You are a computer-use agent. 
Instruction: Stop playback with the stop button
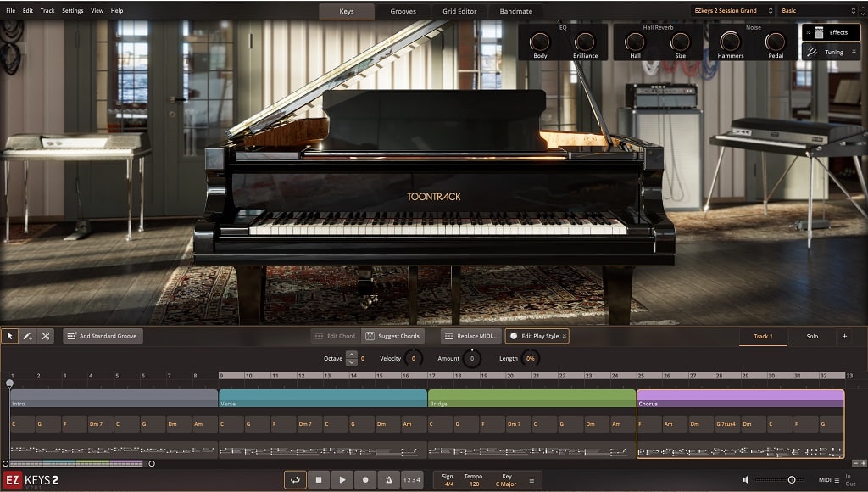(319, 480)
